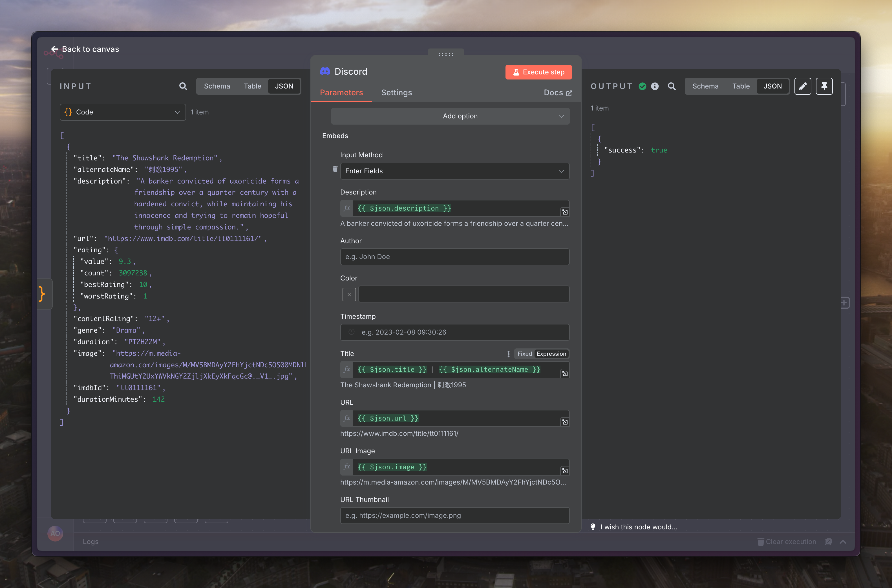Select the Parameters tab
The height and width of the screenshot is (588, 892).
click(x=341, y=93)
